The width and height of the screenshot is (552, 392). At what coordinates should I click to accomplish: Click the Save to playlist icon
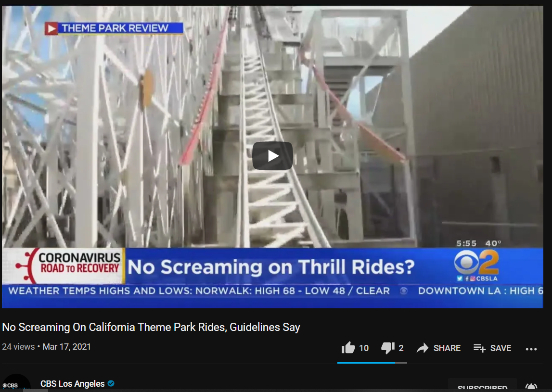479,348
